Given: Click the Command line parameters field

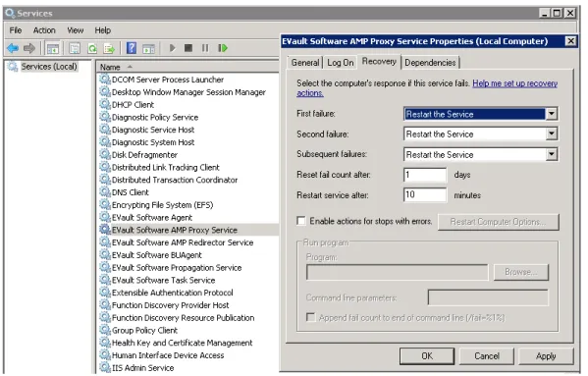Looking at the screenshot, I should (488, 297).
